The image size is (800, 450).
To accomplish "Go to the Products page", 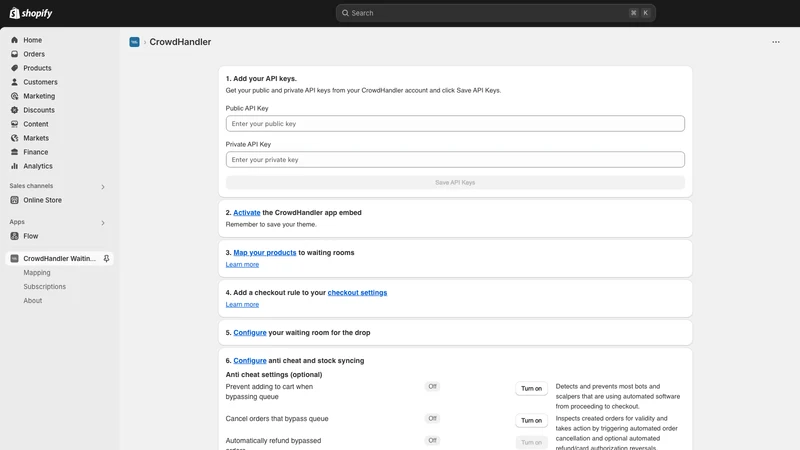I will 37,68.
